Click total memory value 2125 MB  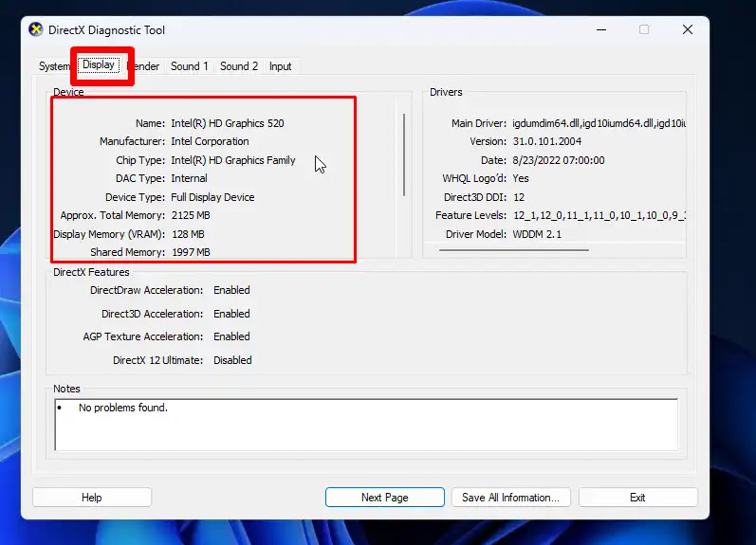(191, 215)
